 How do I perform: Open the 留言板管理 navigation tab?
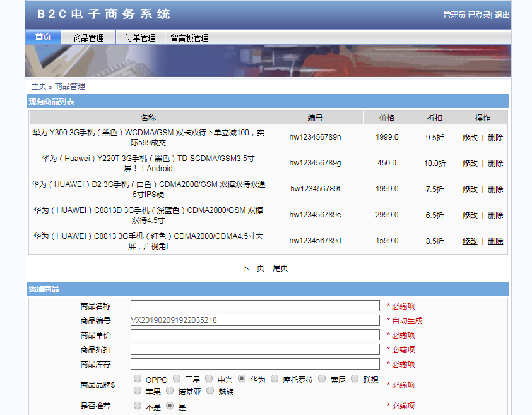click(190, 38)
